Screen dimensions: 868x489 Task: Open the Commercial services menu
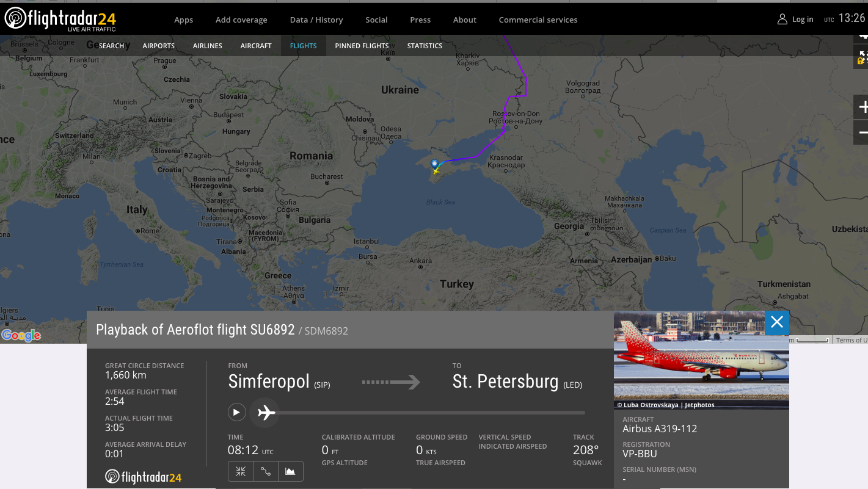pyautogui.click(x=538, y=20)
